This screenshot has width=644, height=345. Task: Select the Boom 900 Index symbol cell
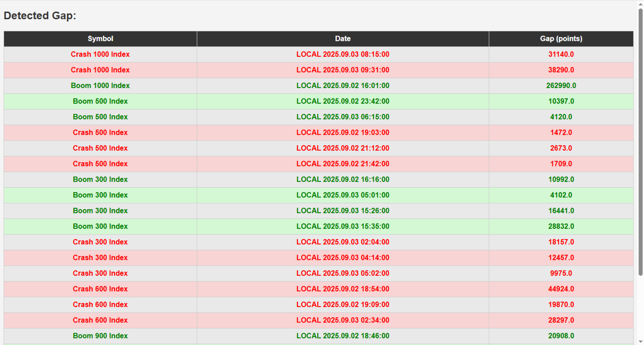coord(100,336)
